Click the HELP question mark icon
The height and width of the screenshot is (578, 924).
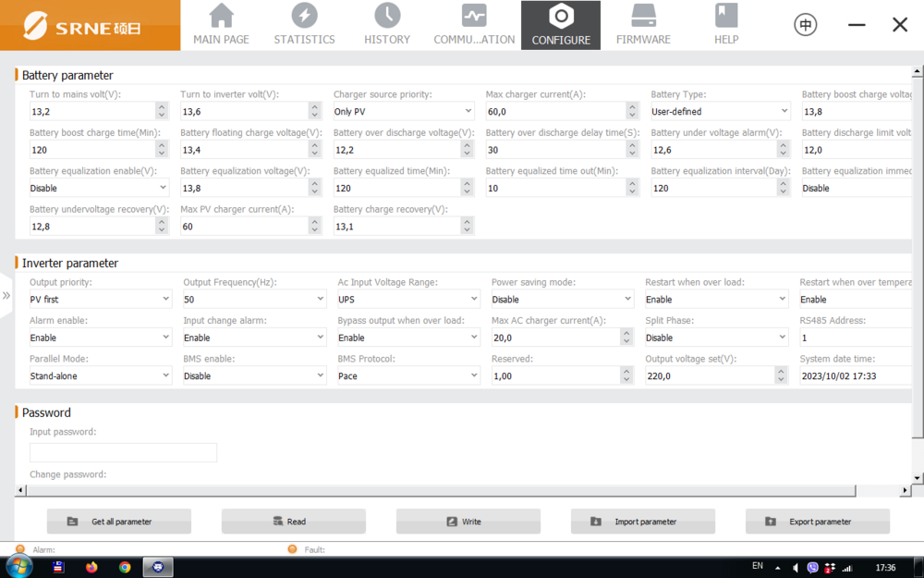click(725, 16)
